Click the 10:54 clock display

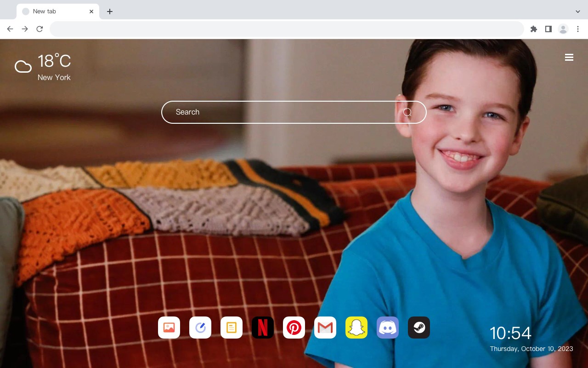(510, 333)
